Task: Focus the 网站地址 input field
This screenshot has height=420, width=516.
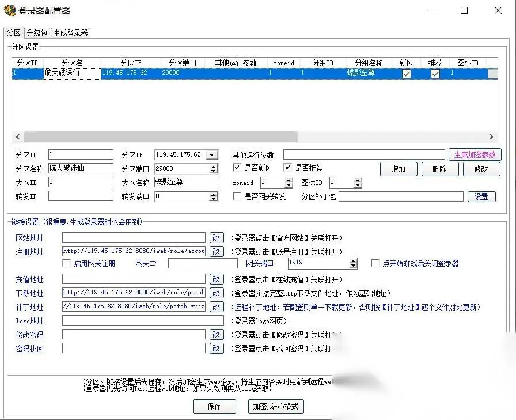Action: coord(134,237)
